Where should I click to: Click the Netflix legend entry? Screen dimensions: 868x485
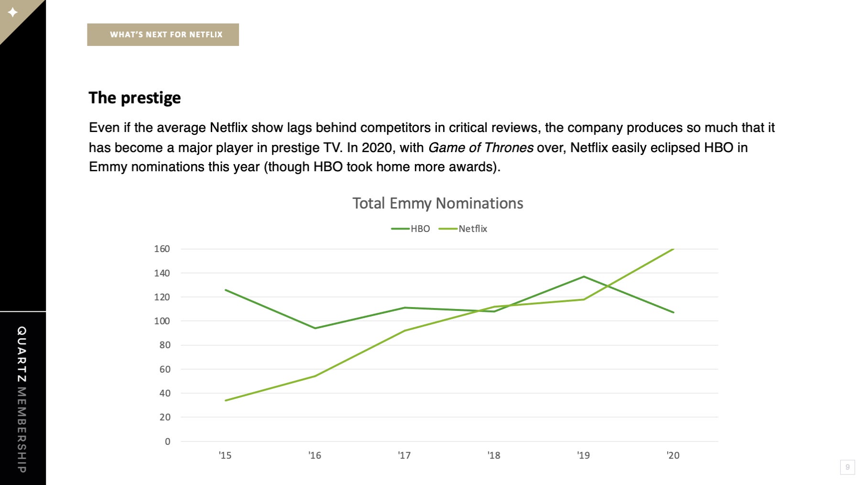(x=463, y=229)
